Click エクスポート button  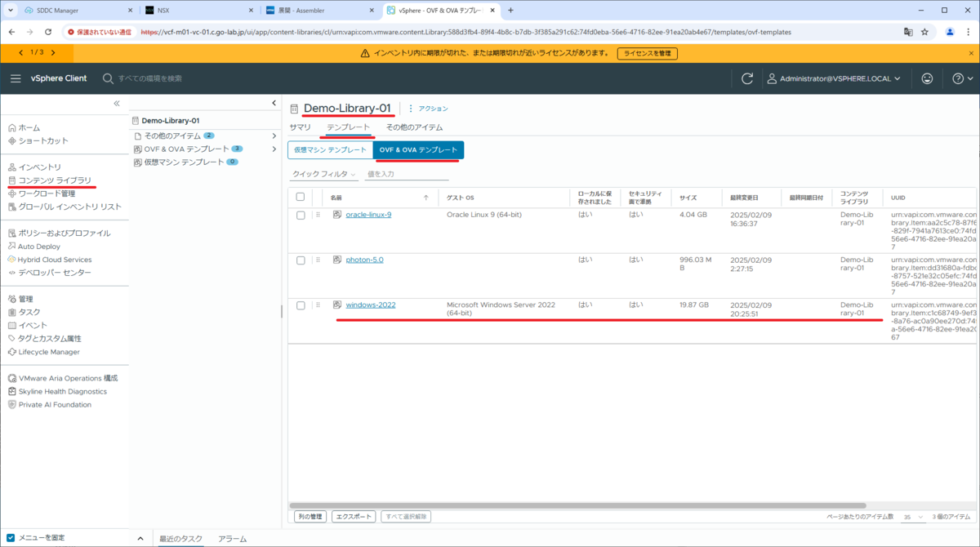click(x=354, y=517)
